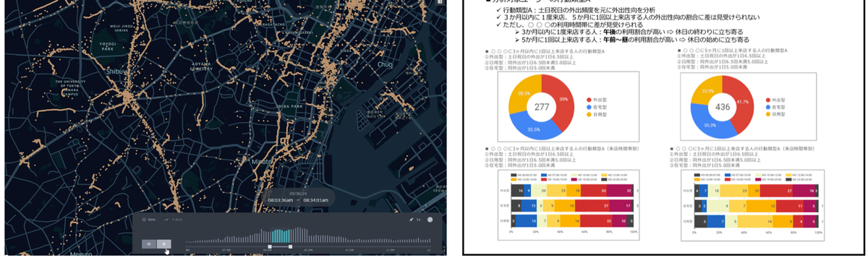Image resolution: width=868 pixels, height=260 pixels.
Task: Click the right time range slider handle
Action: 290,246
